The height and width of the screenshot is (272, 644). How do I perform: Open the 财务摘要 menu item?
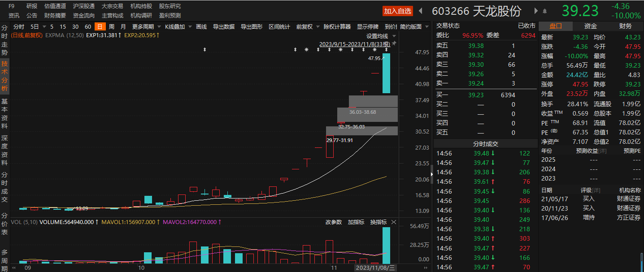click(x=55, y=16)
